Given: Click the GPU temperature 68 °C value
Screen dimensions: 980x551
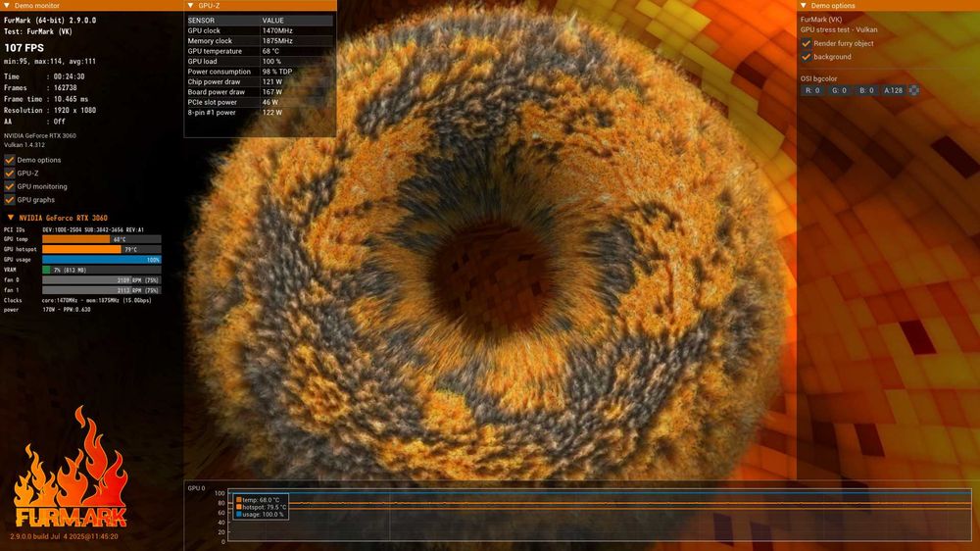Looking at the screenshot, I should click(270, 51).
